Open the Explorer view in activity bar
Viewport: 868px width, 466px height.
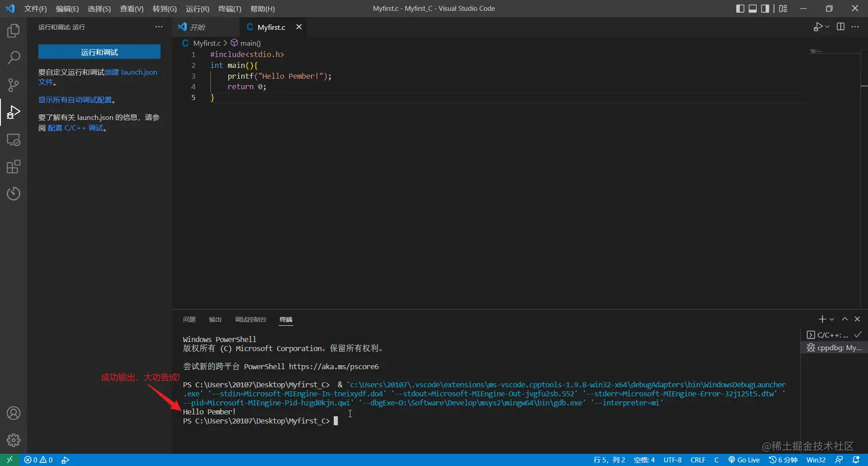(x=13, y=31)
